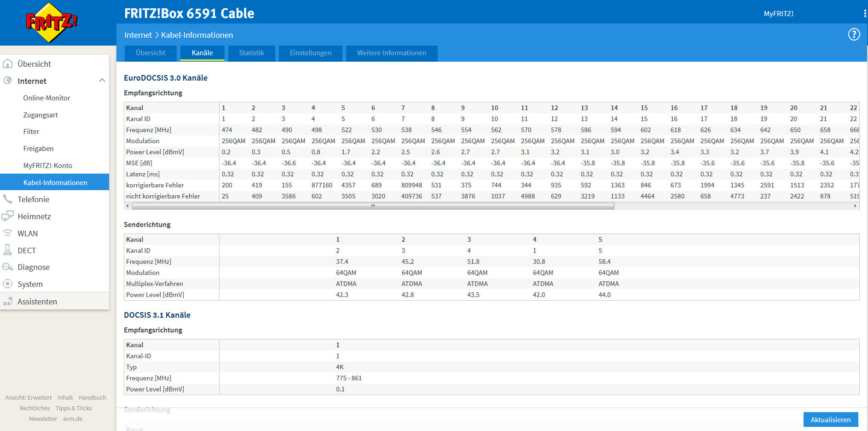Open the help question mark icon
This screenshot has height=431, width=868.
click(854, 35)
